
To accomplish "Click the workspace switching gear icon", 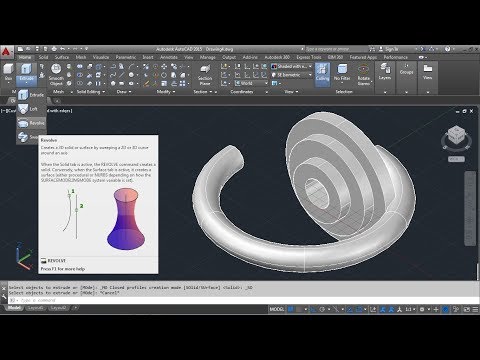I will tap(422, 309).
